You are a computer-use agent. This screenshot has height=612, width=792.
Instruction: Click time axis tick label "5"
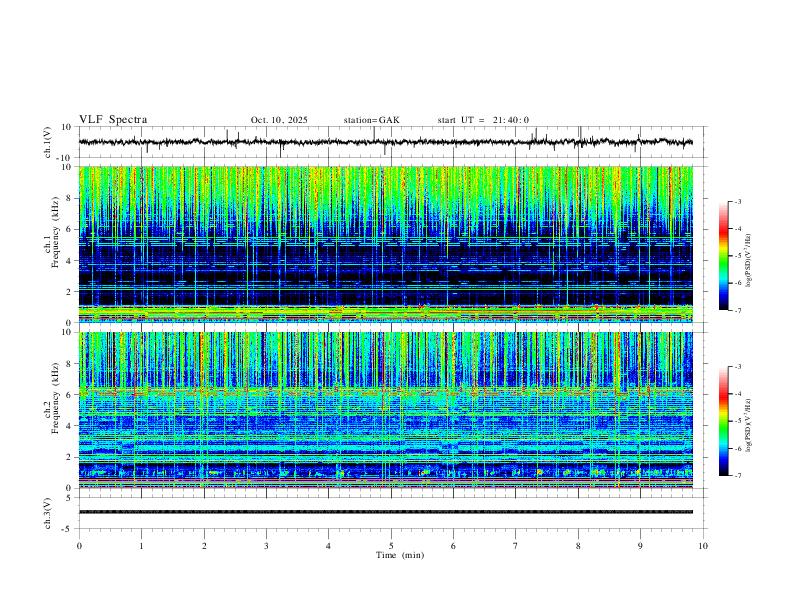pyautogui.click(x=391, y=546)
